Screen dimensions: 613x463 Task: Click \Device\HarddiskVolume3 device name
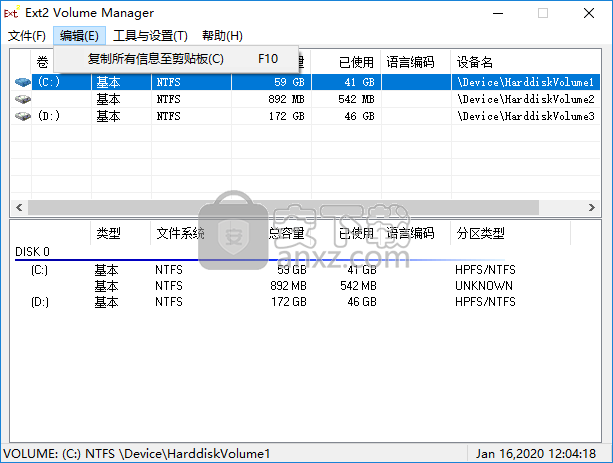click(526, 116)
